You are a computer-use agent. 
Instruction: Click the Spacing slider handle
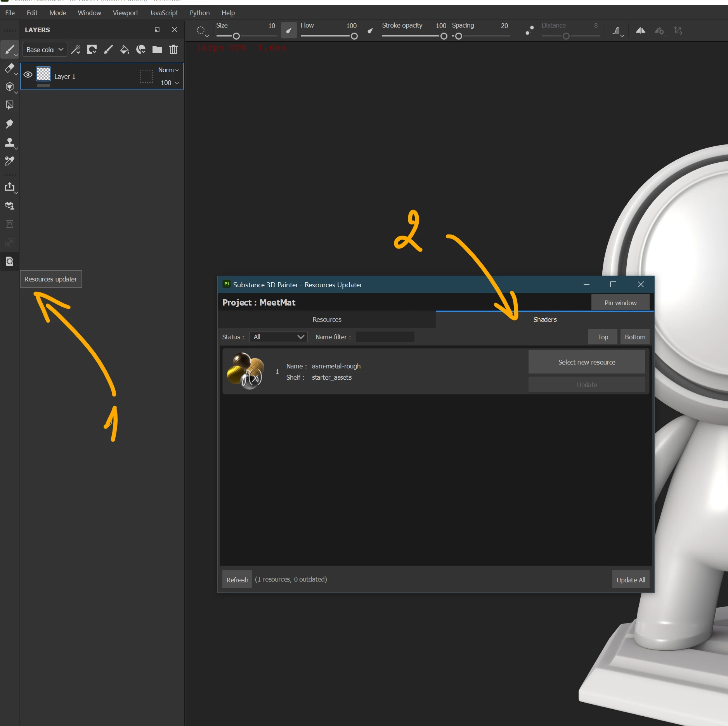click(459, 36)
